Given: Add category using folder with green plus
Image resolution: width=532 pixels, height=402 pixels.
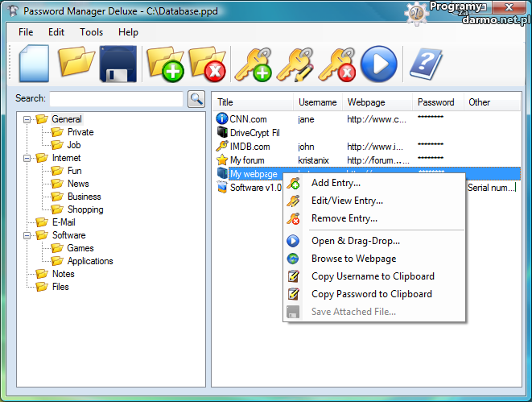Looking at the screenshot, I should click(165, 64).
